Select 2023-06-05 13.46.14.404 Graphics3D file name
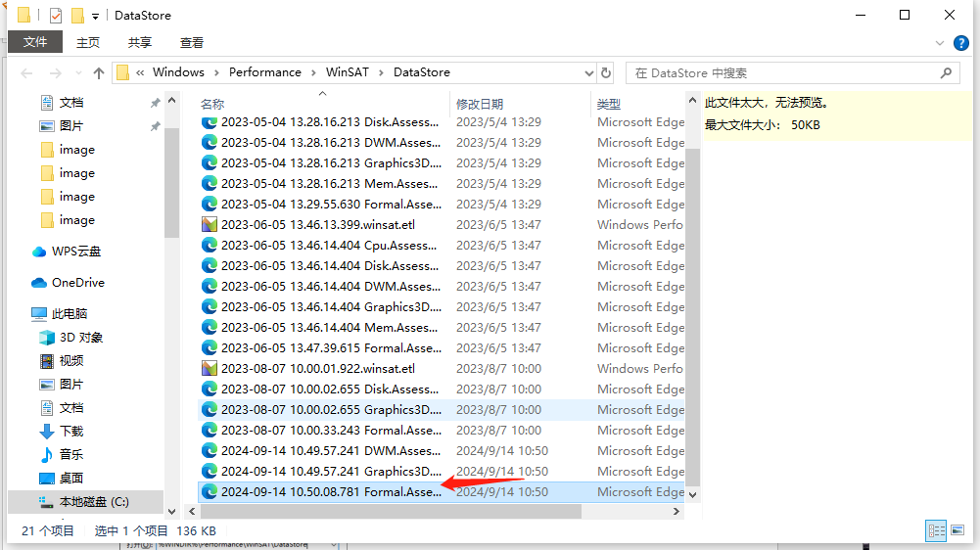 click(331, 307)
